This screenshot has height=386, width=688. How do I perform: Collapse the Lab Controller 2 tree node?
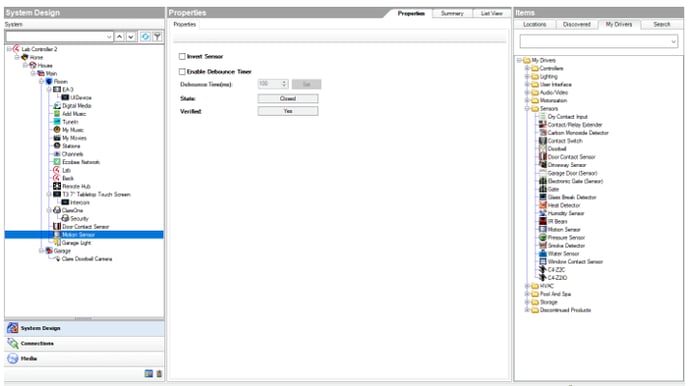pyautogui.click(x=9, y=49)
